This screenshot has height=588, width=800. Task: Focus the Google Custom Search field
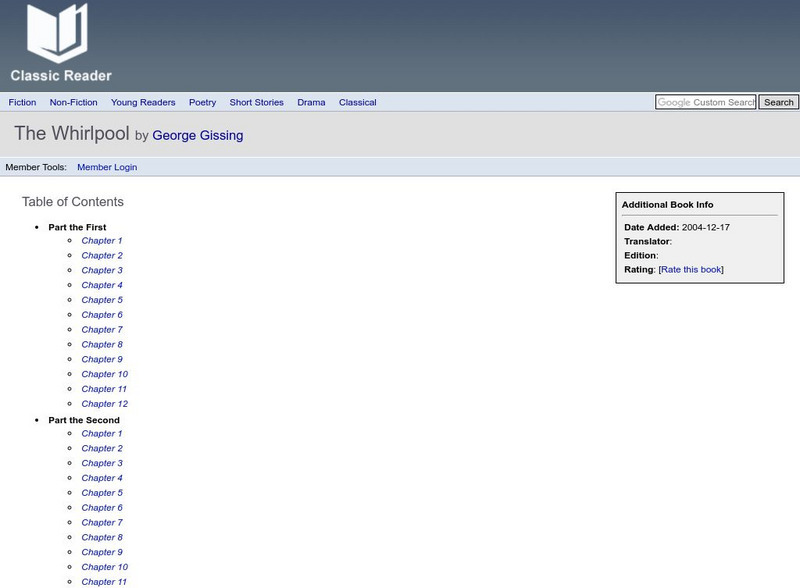tap(705, 102)
